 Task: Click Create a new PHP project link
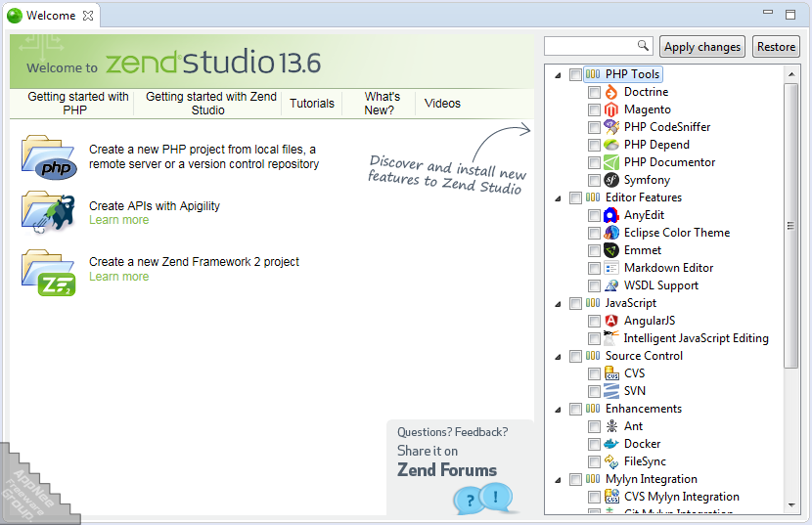203,156
